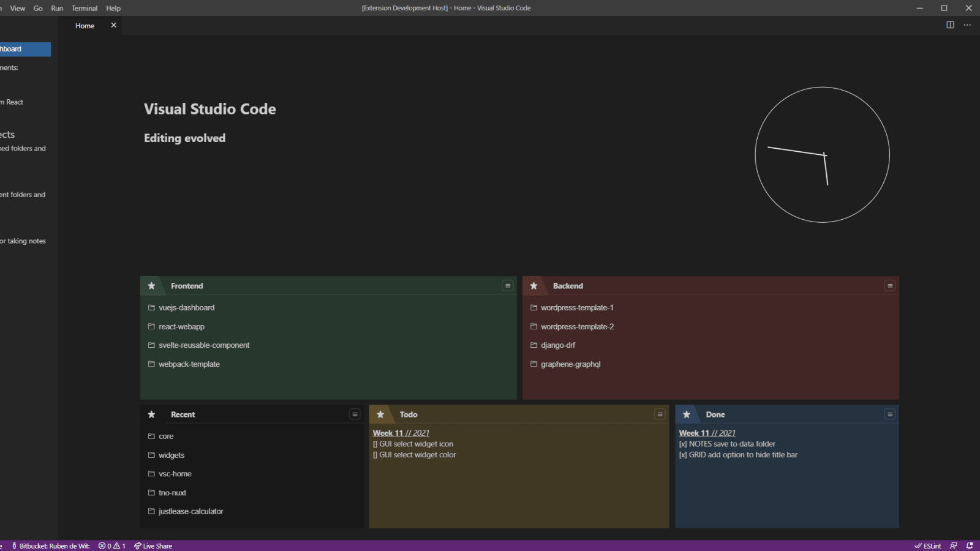Click the taking notes sidebar entry

[x=23, y=241]
